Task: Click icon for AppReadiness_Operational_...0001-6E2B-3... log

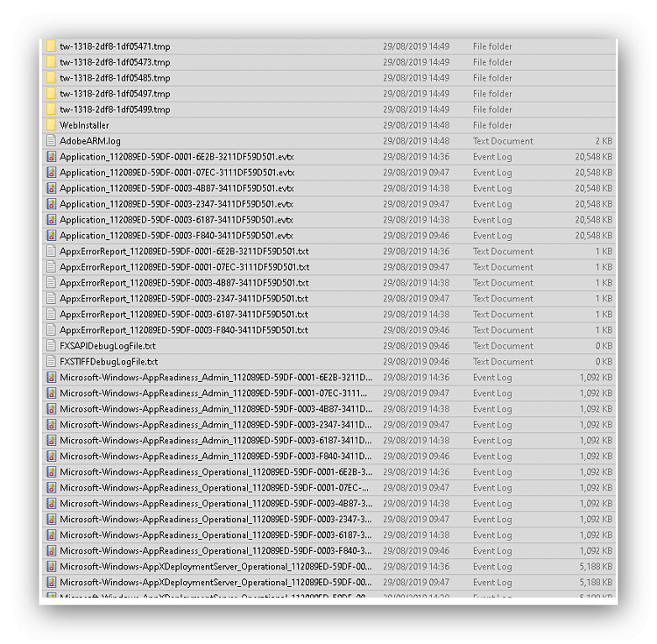Action: tap(51, 471)
